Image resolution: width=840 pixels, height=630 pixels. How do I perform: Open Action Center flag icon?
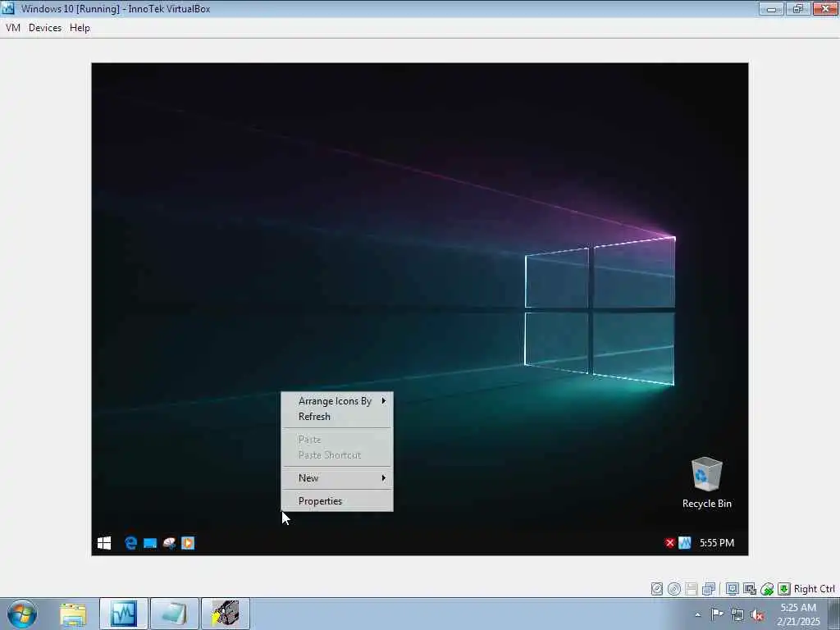pos(717,614)
